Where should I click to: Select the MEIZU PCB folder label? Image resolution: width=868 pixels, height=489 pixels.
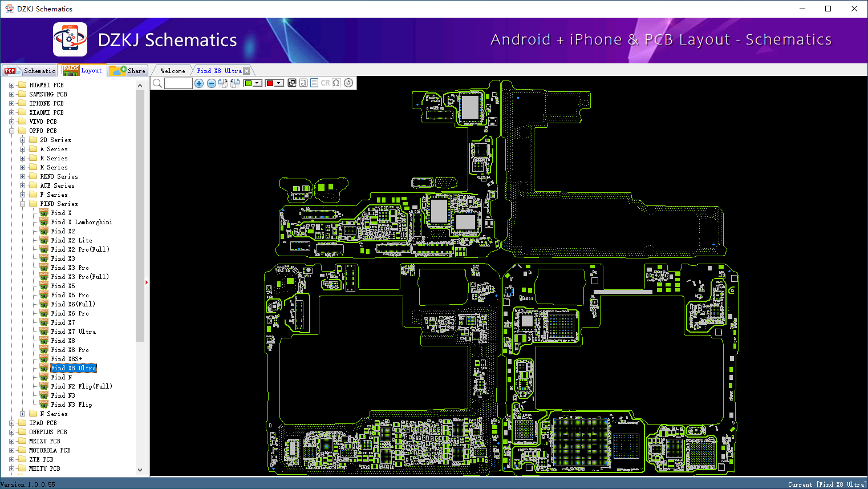tap(44, 441)
